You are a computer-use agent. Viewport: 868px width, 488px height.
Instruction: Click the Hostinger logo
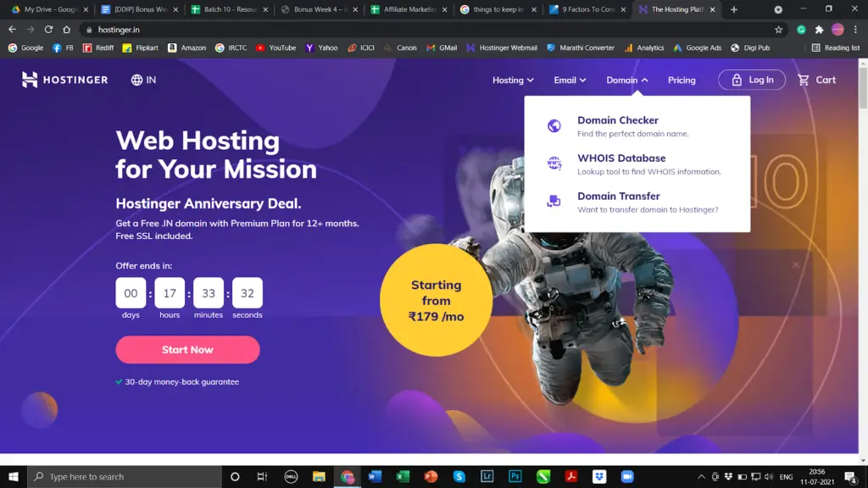point(64,80)
